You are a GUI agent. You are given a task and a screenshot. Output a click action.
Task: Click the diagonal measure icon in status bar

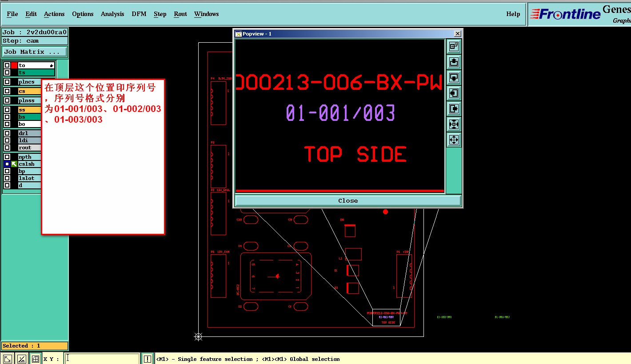7,359
